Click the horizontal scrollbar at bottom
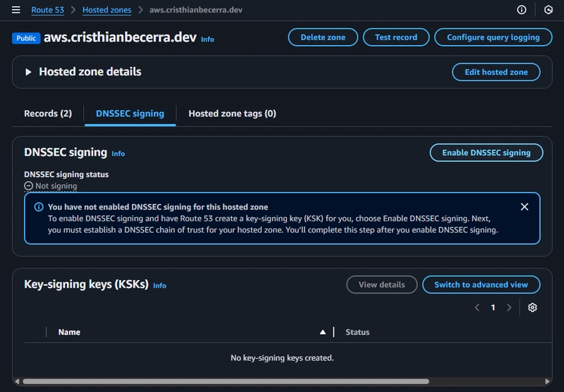The width and height of the screenshot is (564, 392). coord(226,381)
